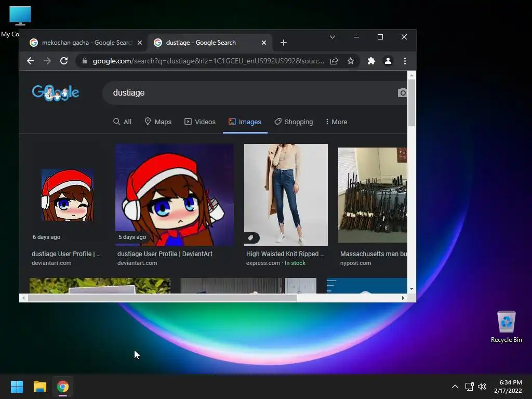Click the Chrome taskbar icon
Image resolution: width=532 pixels, height=399 pixels.
(x=63, y=387)
